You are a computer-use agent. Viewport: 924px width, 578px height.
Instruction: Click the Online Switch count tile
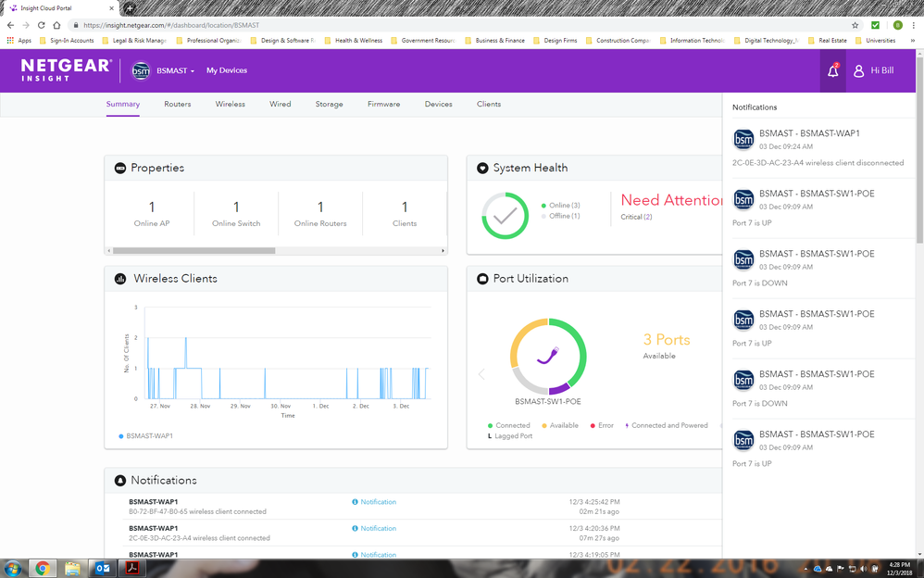[x=236, y=215]
